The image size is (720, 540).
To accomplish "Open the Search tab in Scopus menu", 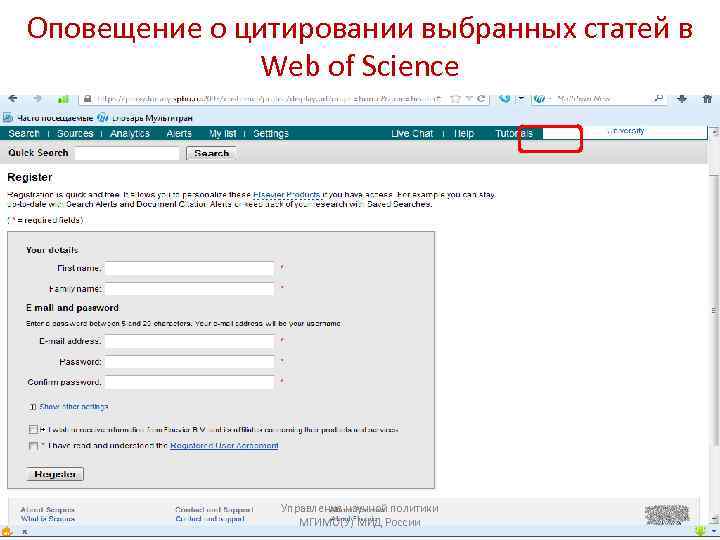I will (23, 134).
